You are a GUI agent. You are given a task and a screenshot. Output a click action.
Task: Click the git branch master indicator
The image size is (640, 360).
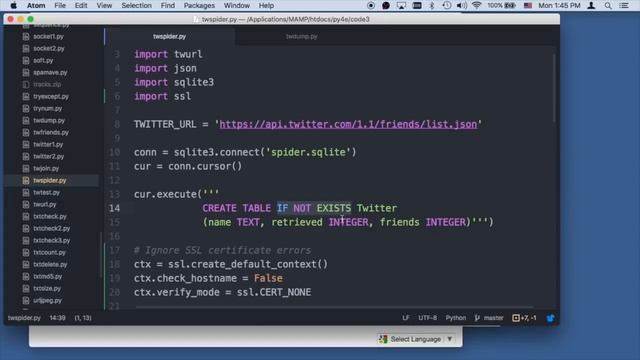489,318
